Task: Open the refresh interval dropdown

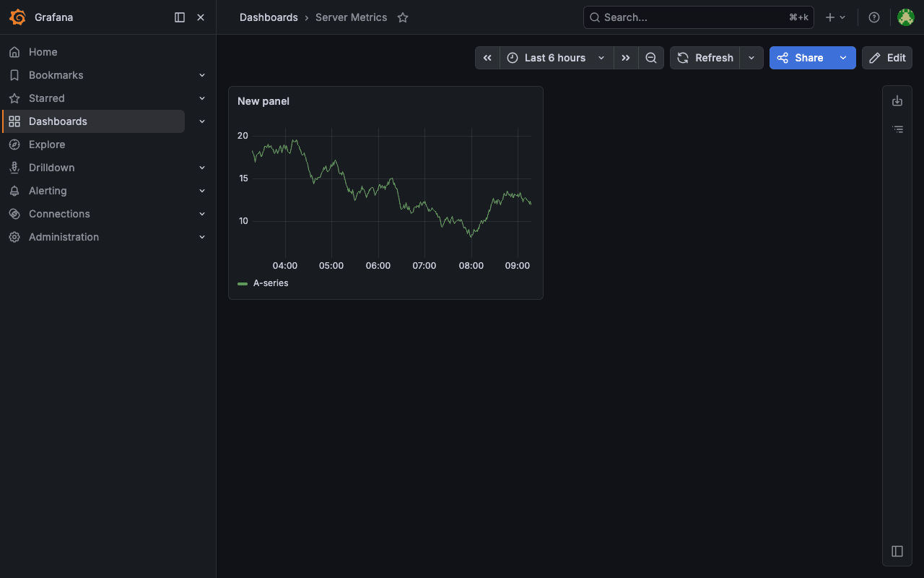Action: point(751,58)
